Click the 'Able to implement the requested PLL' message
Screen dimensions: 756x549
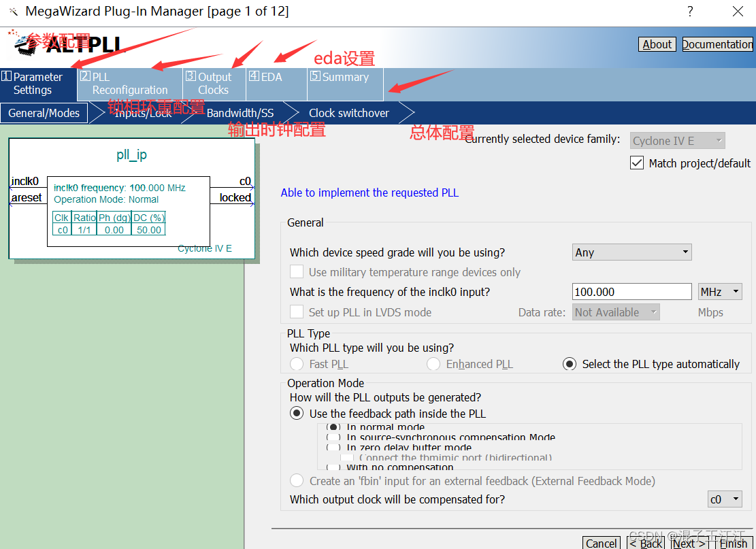(369, 193)
